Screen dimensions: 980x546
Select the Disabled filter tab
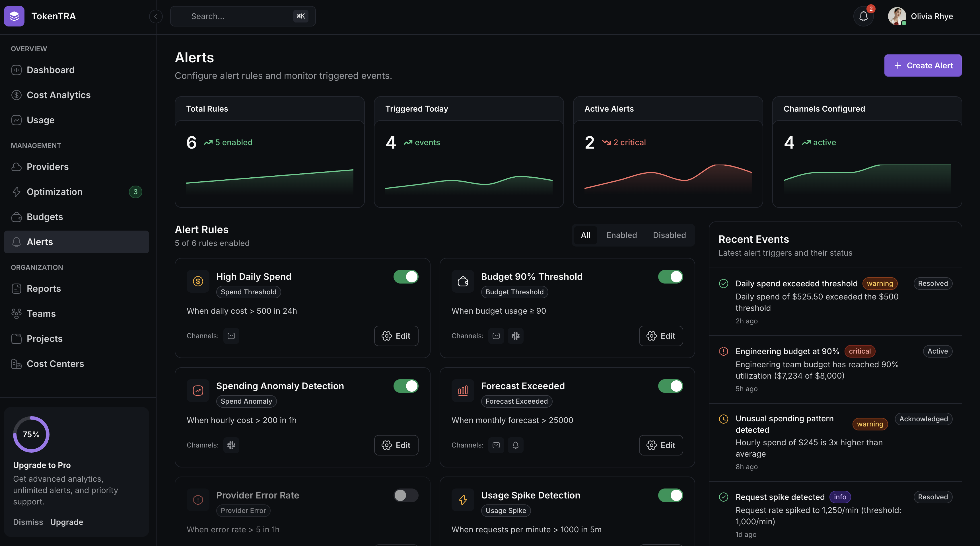(x=669, y=235)
